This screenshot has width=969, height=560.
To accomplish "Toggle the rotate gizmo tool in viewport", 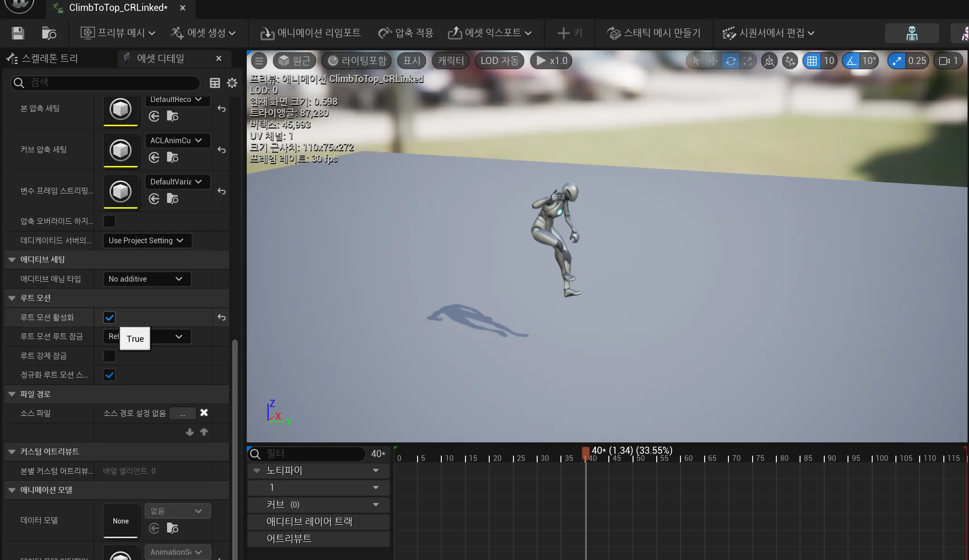I will pos(730,61).
